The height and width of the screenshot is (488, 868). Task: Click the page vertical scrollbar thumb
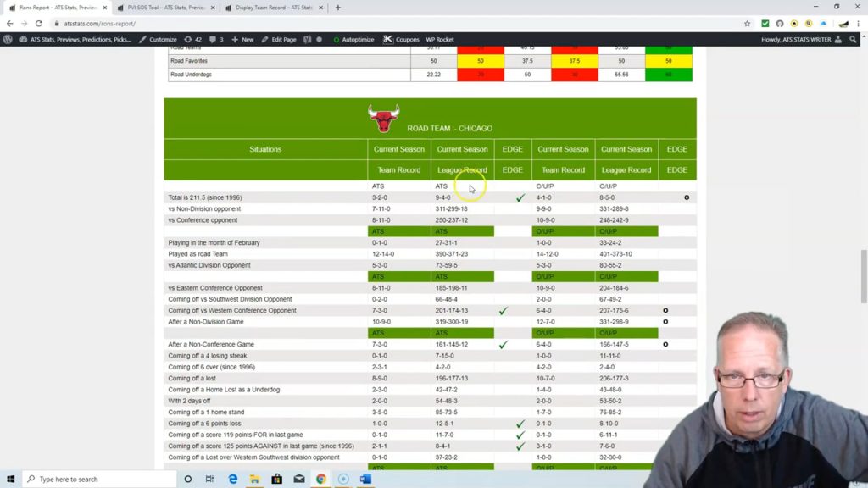coord(863,276)
